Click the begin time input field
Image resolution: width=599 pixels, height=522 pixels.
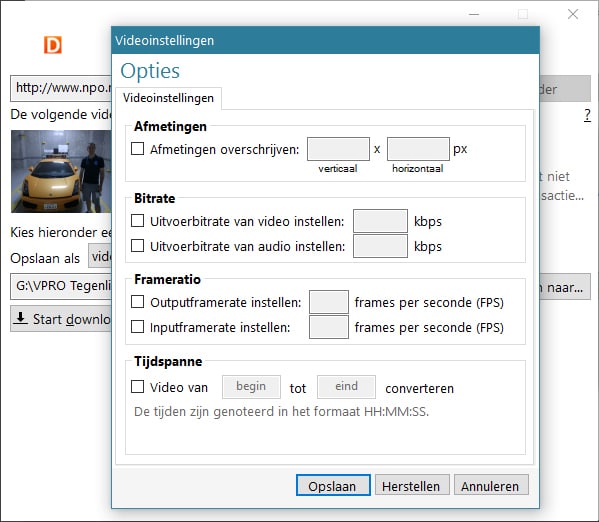[x=251, y=387]
